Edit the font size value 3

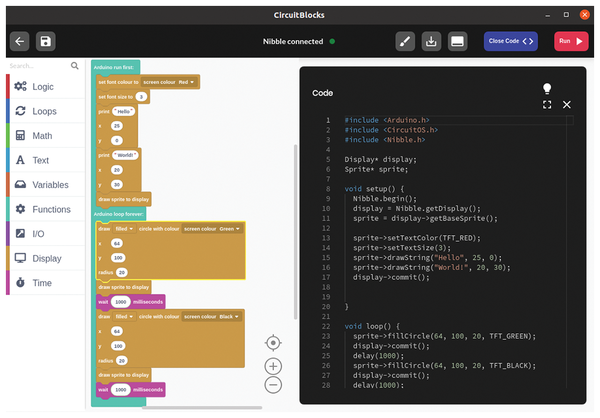tap(141, 97)
